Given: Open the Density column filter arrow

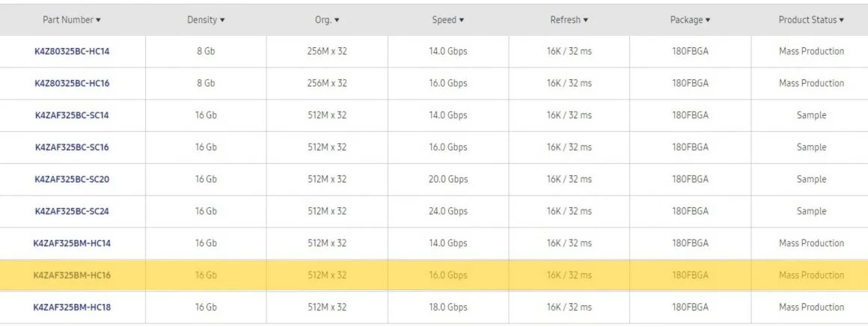Looking at the screenshot, I should (222, 20).
